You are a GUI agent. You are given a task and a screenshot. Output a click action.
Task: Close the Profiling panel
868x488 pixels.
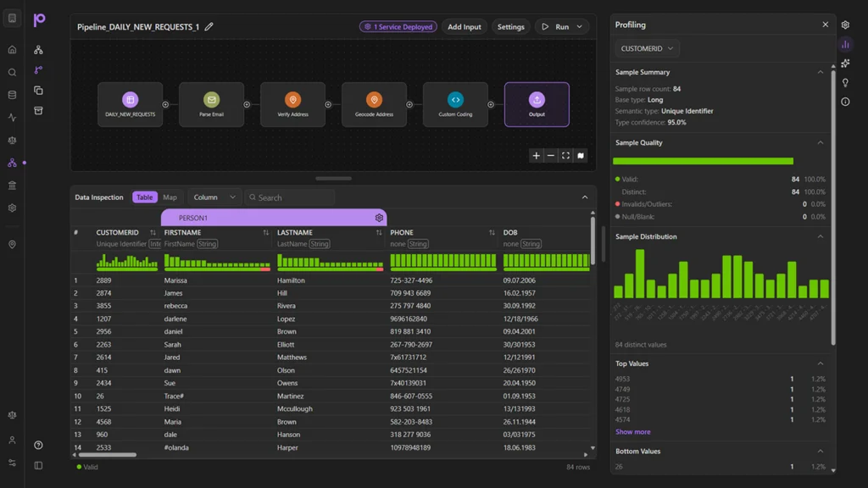click(x=826, y=25)
